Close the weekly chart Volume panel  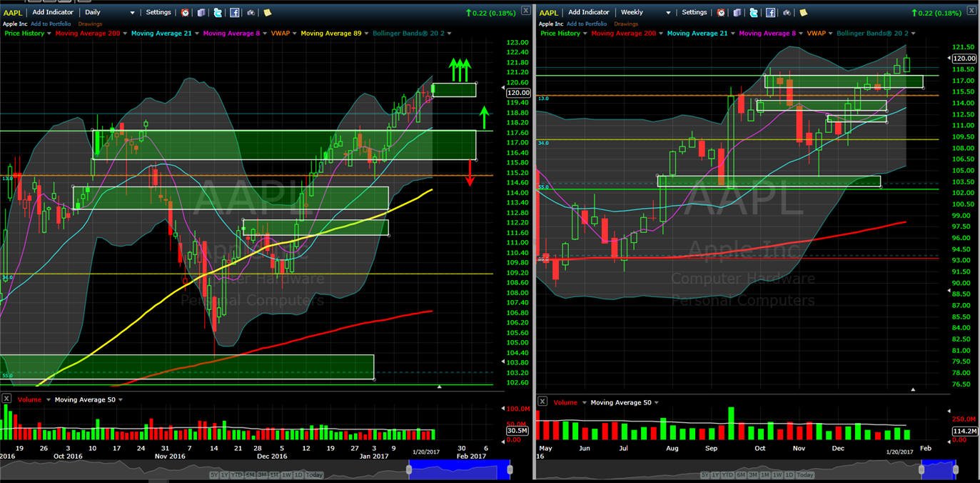[x=543, y=402]
